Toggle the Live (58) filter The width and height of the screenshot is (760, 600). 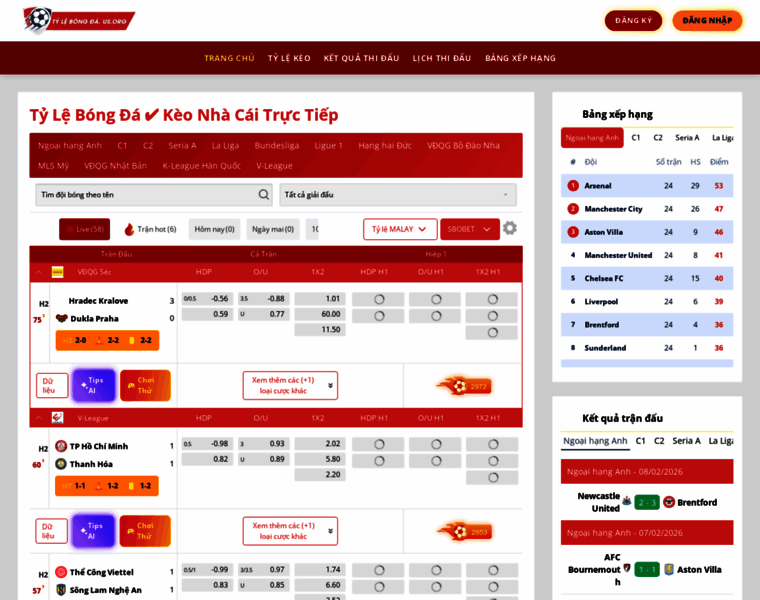(84, 229)
